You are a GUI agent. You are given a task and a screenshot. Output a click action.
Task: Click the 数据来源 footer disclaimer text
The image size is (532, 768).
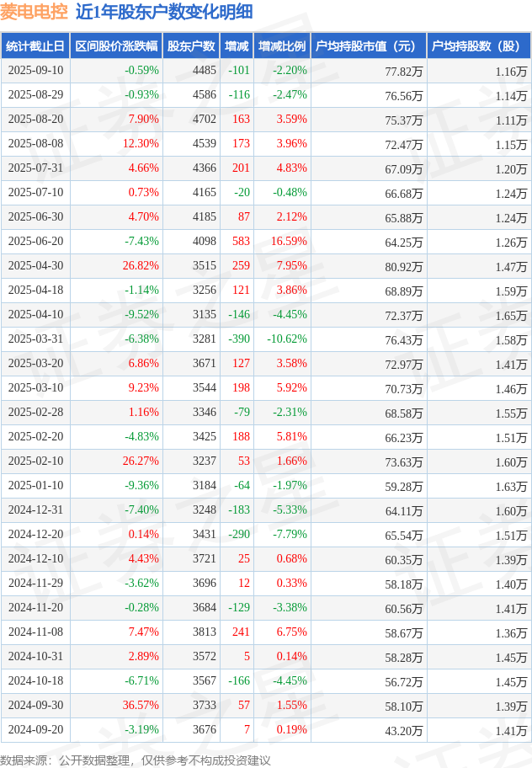click(x=136, y=760)
